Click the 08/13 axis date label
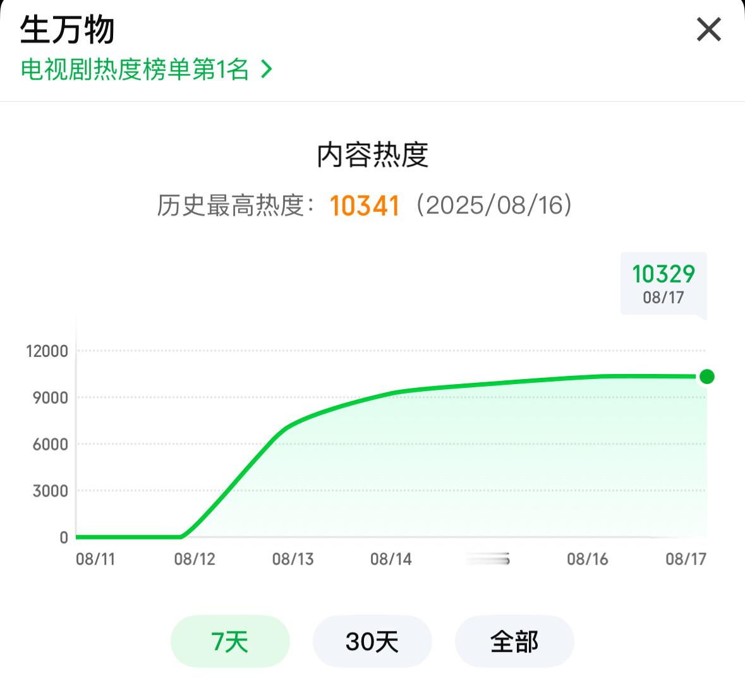Image resolution: width=745 pixels, height=700 pixels. (x=293, y=559)
